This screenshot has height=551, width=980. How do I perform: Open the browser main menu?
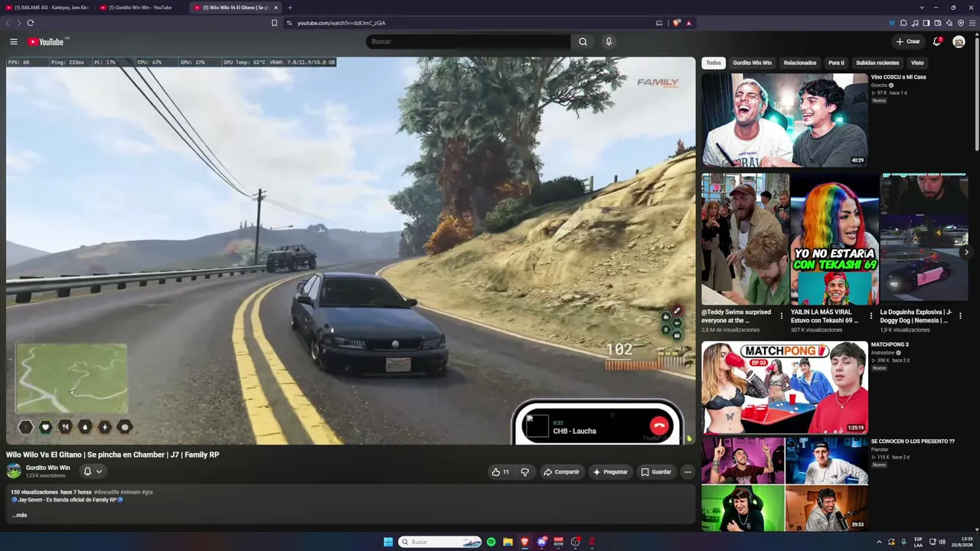click(972, 23)
